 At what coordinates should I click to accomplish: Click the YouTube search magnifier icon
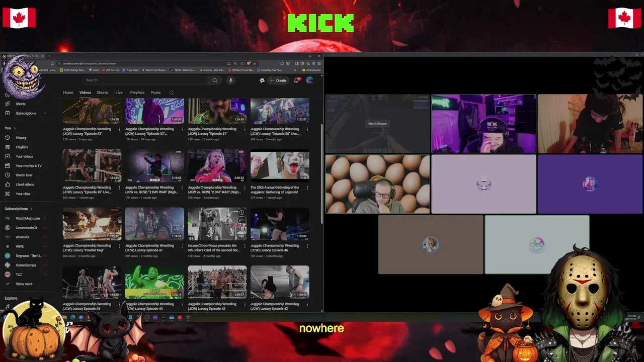click(x=215, y=80)
